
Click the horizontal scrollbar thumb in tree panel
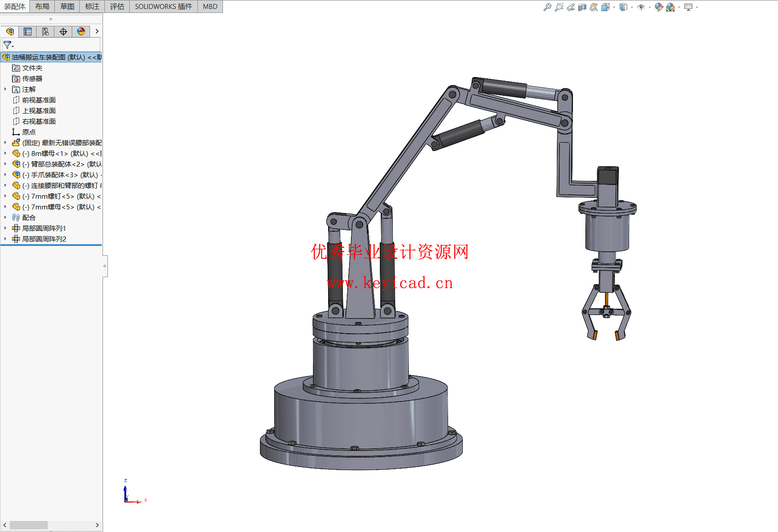click(x=29, y=525)
